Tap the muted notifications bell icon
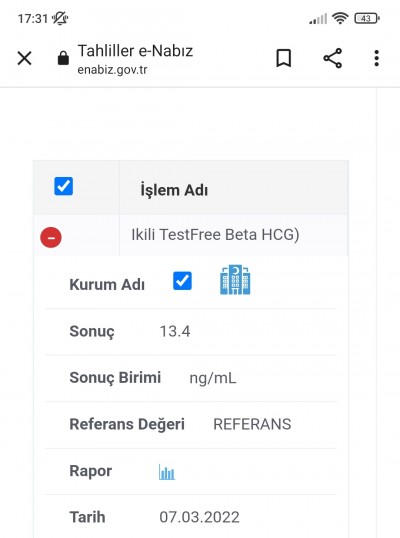Viewport: 400px width, 538px height. (60, 18)
